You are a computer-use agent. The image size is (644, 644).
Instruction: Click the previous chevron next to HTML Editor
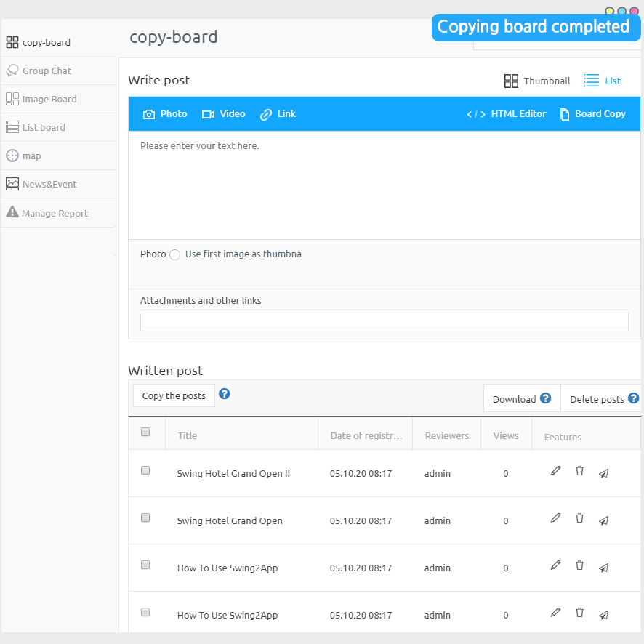tap(470, 113)
